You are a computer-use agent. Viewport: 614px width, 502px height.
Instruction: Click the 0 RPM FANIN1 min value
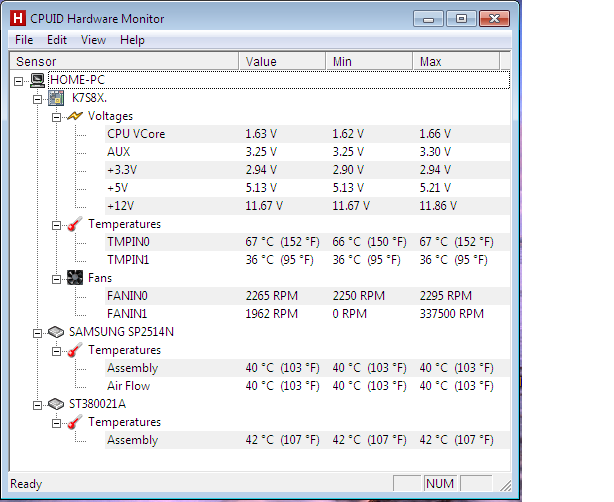coord(350,314)
